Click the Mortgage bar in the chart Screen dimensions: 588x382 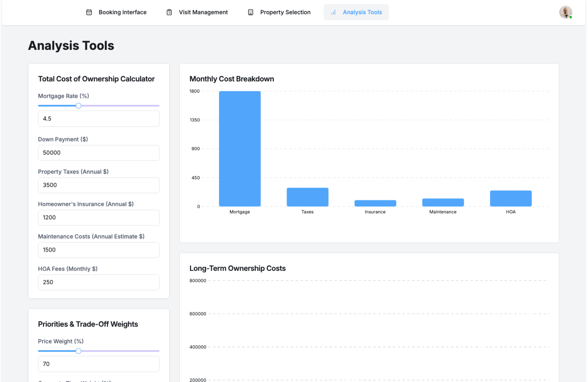[x=240, y=149]
